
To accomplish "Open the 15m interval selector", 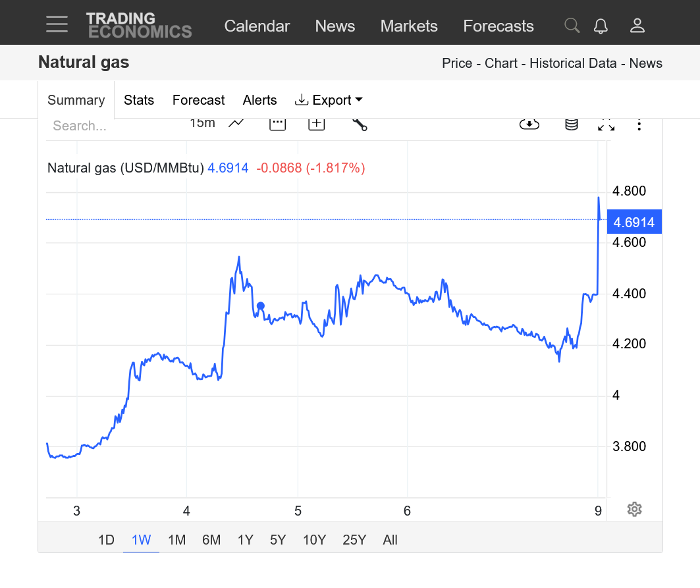I will point(202,124).
